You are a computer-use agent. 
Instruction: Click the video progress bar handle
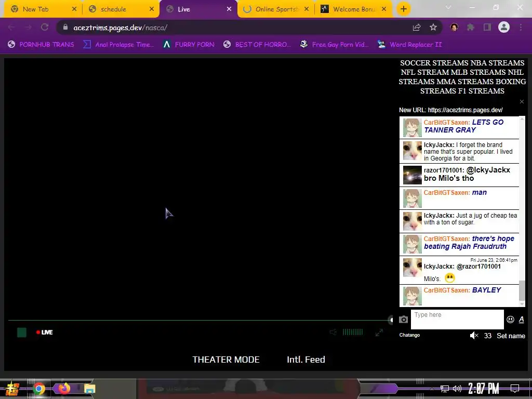click(x=391, y=320)
